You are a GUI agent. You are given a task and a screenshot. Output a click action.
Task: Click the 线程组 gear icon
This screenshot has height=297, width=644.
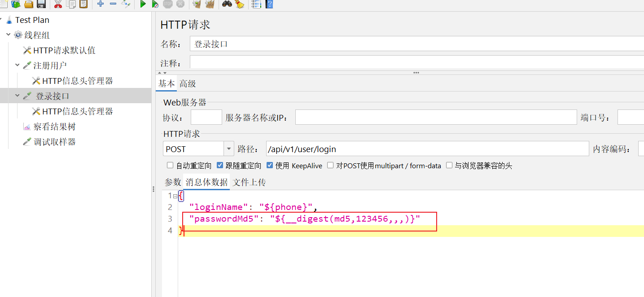coord(18,35)
